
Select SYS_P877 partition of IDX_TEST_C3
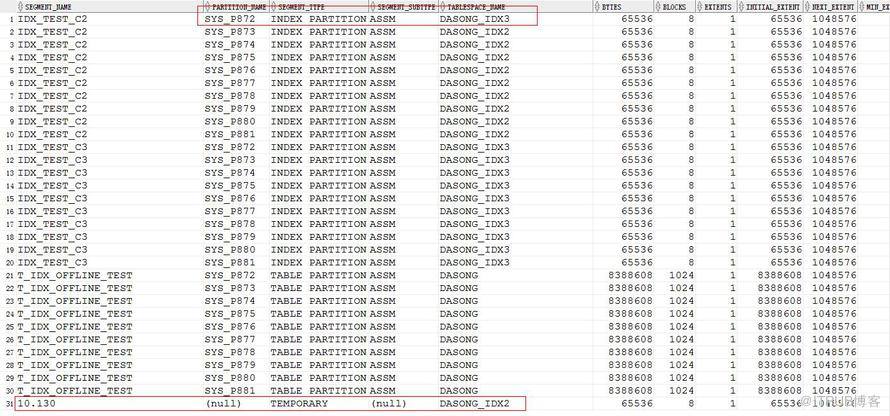click(230, 212)
